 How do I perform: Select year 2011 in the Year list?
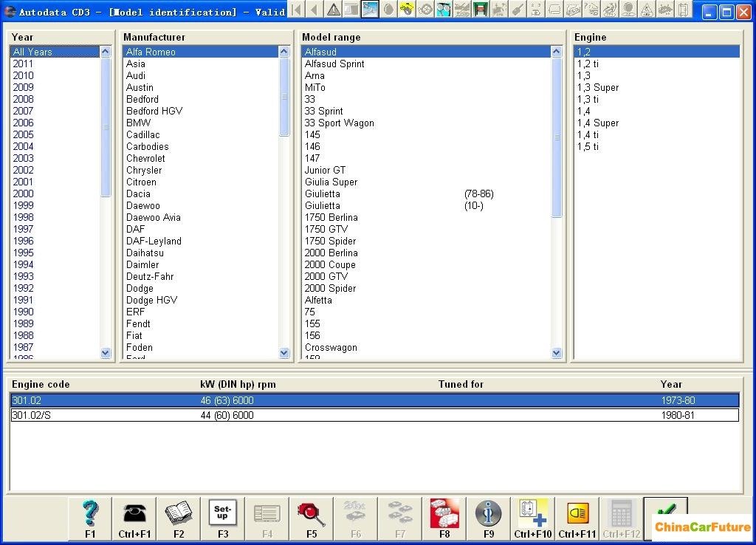tap(54, 64)
